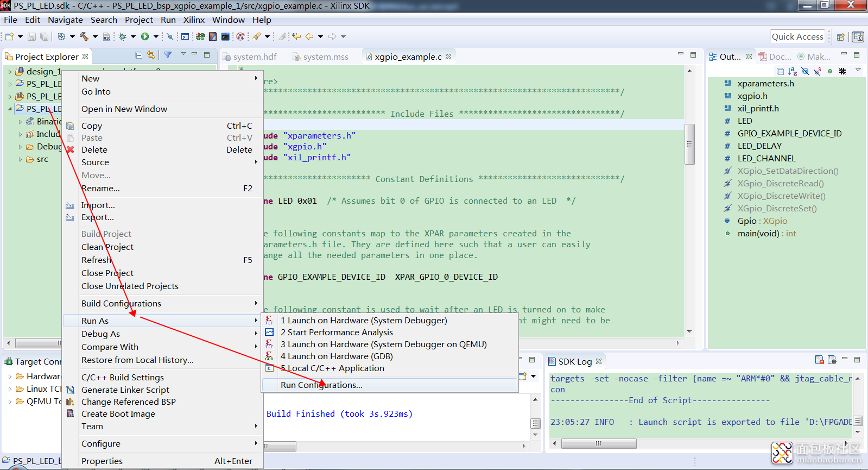This screenshot has height=470, width=868.
Task: Toggle the second icon in SDK Log toolbar
Action: coord(832,360)
